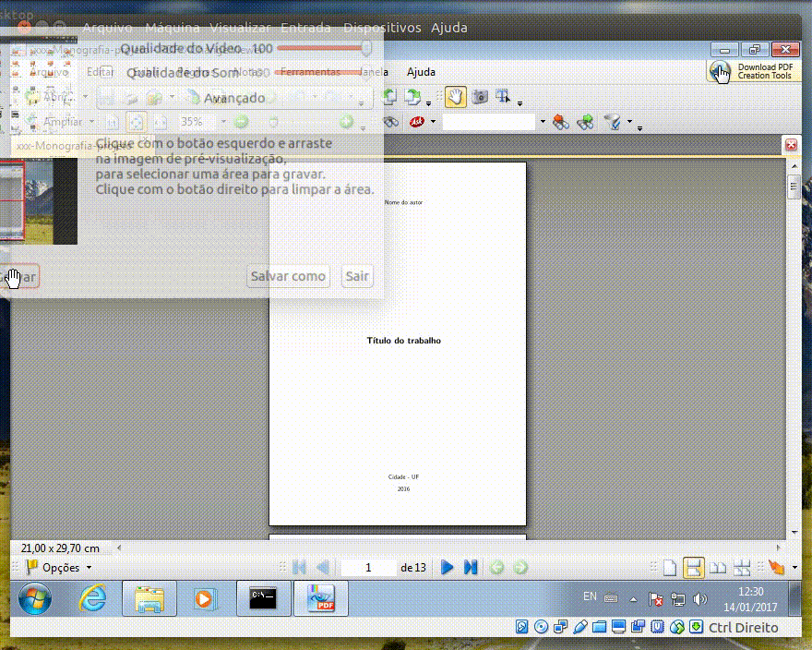
Task: Show hidden tray icons arrow
Action: pyautogui.click(x=633, y=599)
